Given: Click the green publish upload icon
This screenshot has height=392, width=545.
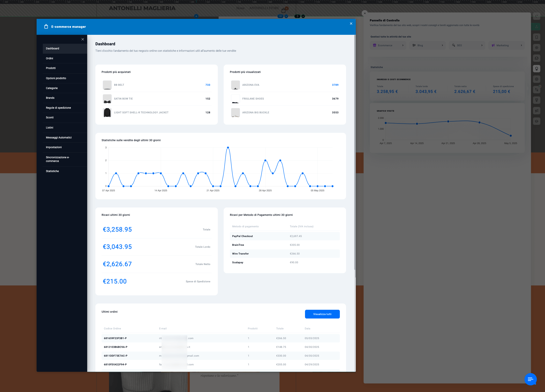Looking at the screenshot, I should (537, 27).
